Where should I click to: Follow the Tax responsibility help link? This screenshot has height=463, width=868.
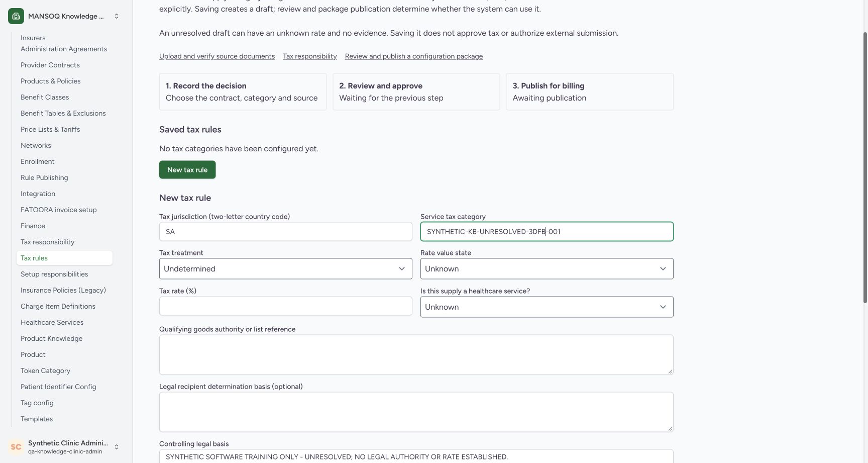(310, 56)
